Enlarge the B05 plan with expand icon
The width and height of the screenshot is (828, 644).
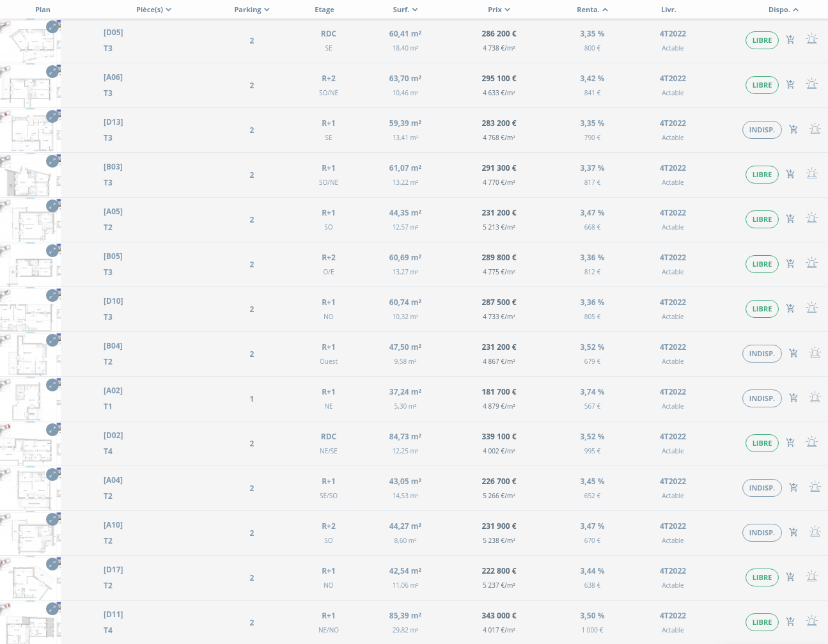click(52, 251)
